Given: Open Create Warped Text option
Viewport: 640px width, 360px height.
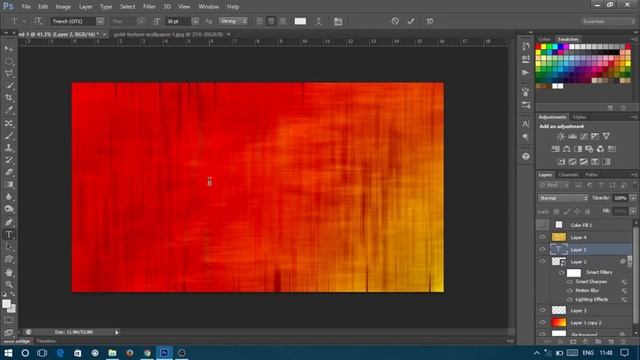Looking at the screenshot, I should click(x=319, y=21).
